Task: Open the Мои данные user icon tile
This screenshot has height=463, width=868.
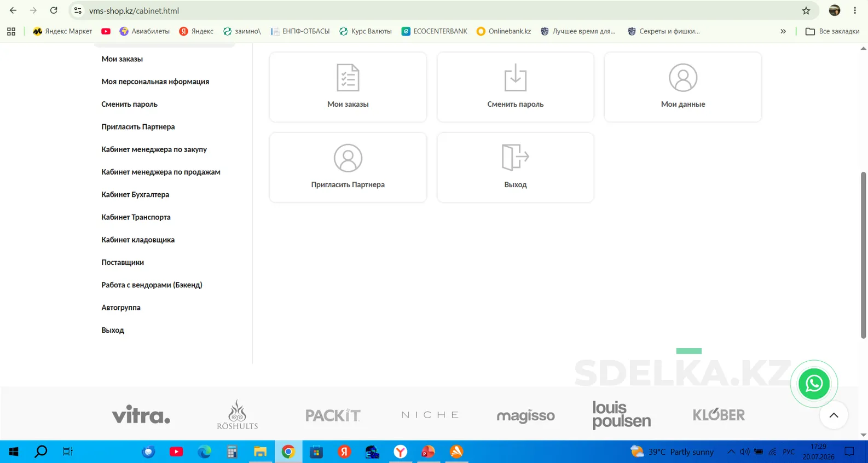Action: pyautogui.click(x=682, y=87)
